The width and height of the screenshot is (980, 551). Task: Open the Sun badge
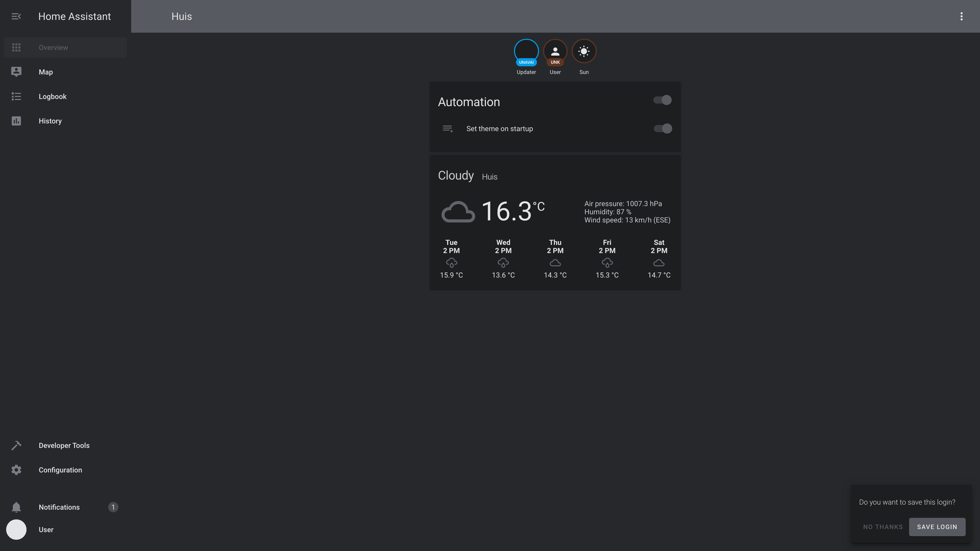[584, 51]
